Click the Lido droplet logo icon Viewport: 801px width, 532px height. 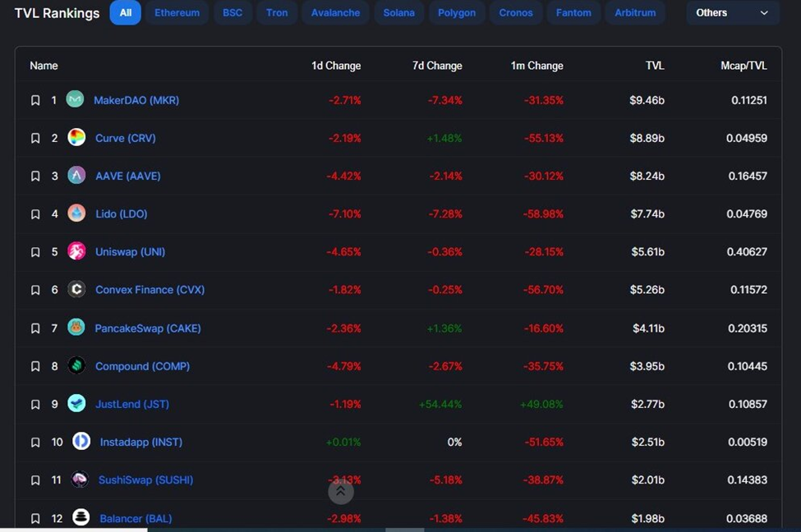pos(76,213)
